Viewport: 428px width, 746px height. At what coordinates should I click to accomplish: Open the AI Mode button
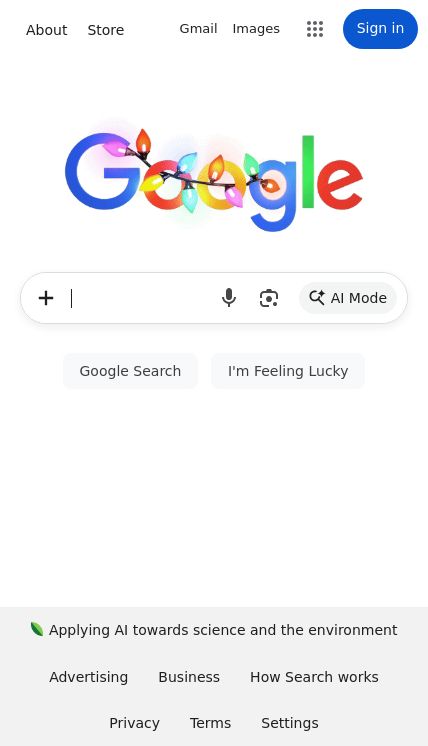coord(348,298)
